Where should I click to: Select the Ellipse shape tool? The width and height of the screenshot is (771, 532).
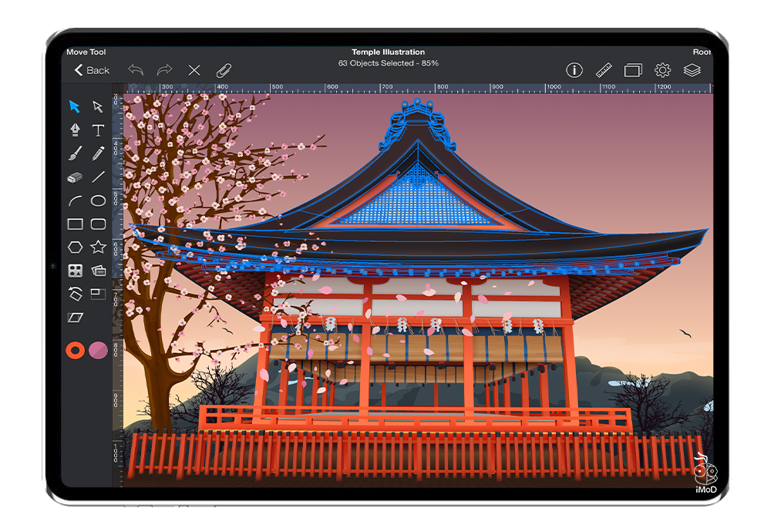pyautogui.click(x=98, y=201)
